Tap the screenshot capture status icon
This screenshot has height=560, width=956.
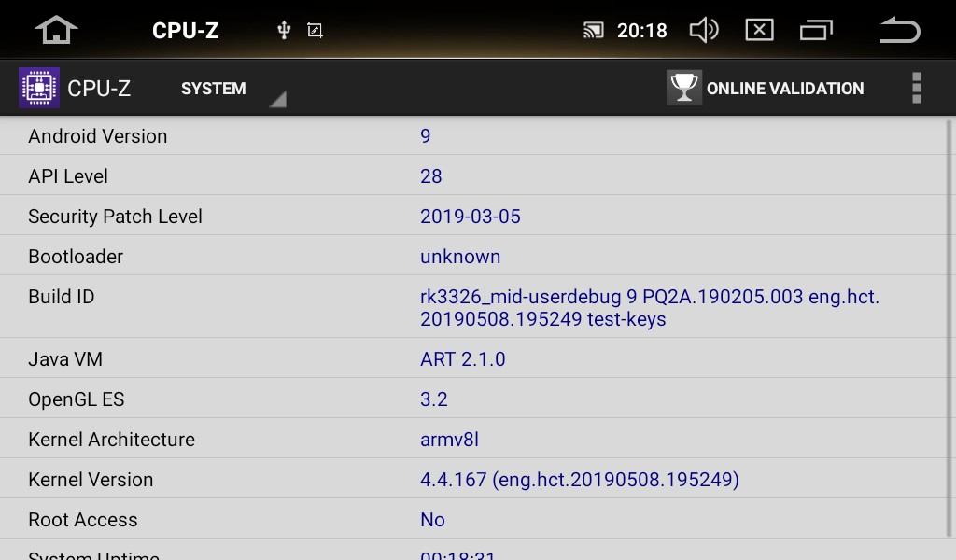tap(315, 30)
